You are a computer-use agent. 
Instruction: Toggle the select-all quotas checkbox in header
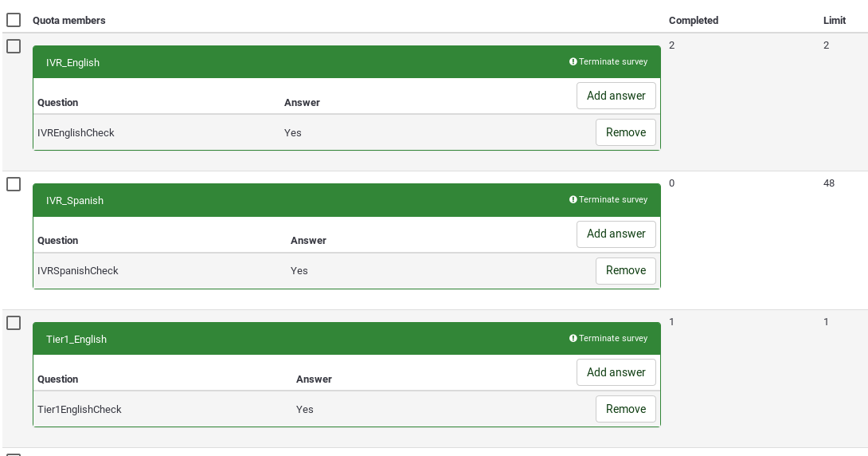14,20
